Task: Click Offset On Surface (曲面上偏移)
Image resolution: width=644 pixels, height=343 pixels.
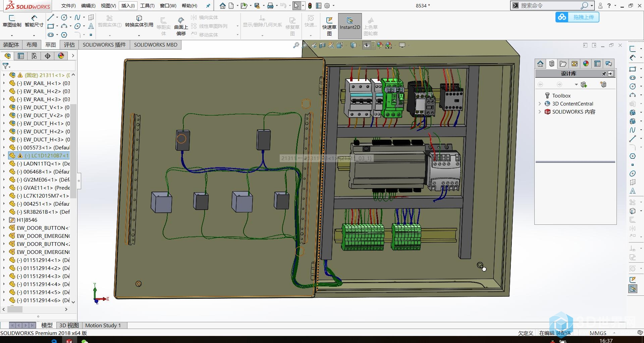Action: point(181,26)
